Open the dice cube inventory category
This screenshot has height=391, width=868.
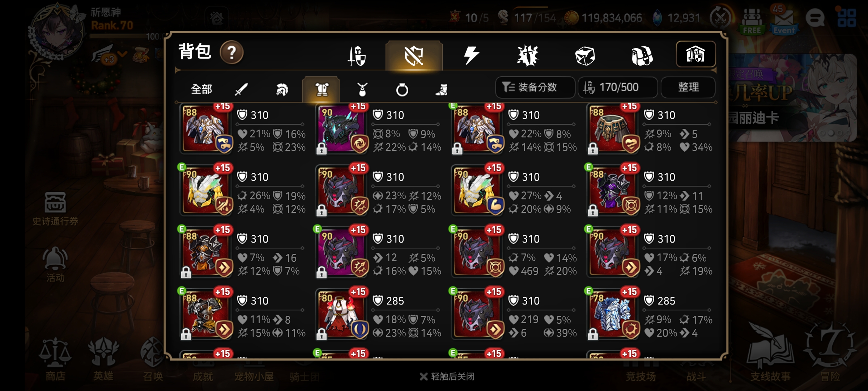click(x=585, y=56)
